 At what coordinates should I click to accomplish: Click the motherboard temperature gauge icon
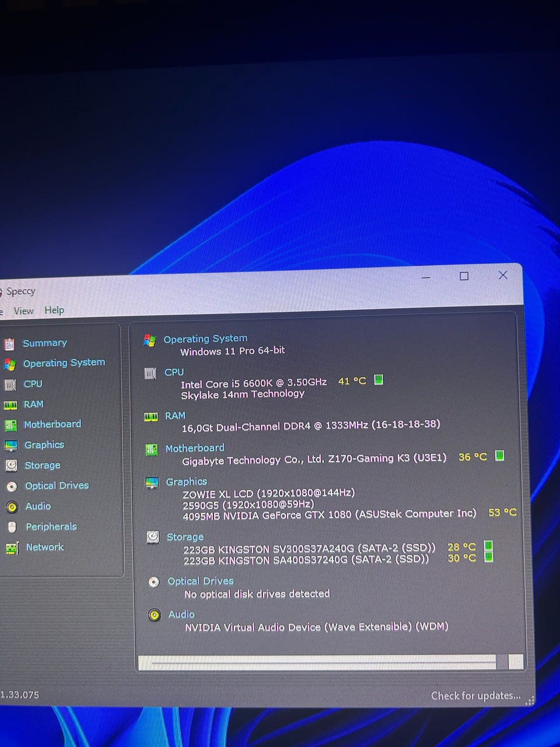tap(499, 456)
